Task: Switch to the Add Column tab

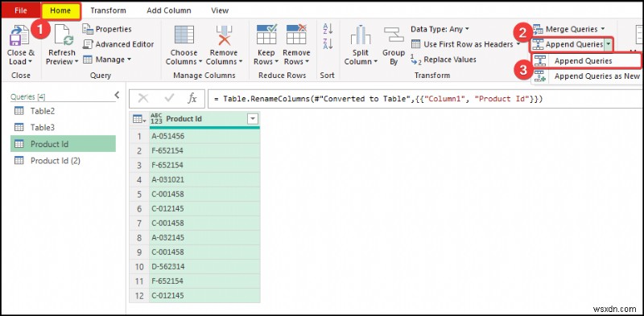Action: pos(169,10)
